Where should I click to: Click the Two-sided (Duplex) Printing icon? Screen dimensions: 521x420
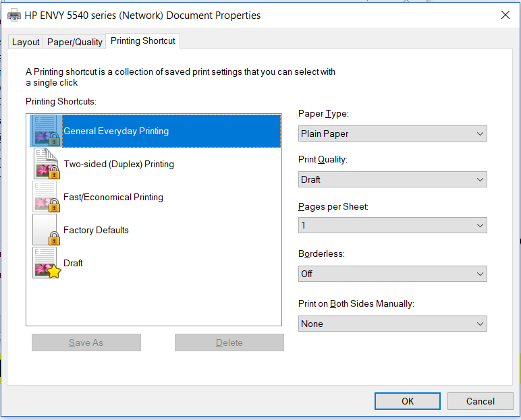46,164
